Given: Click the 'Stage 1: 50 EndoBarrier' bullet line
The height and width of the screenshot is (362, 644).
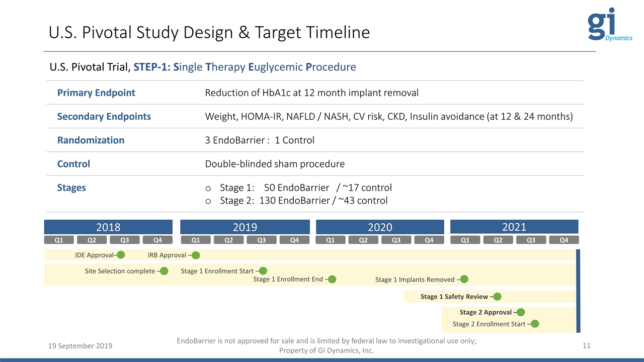Looking at the screenshot, I should click(x=298, y=188).
